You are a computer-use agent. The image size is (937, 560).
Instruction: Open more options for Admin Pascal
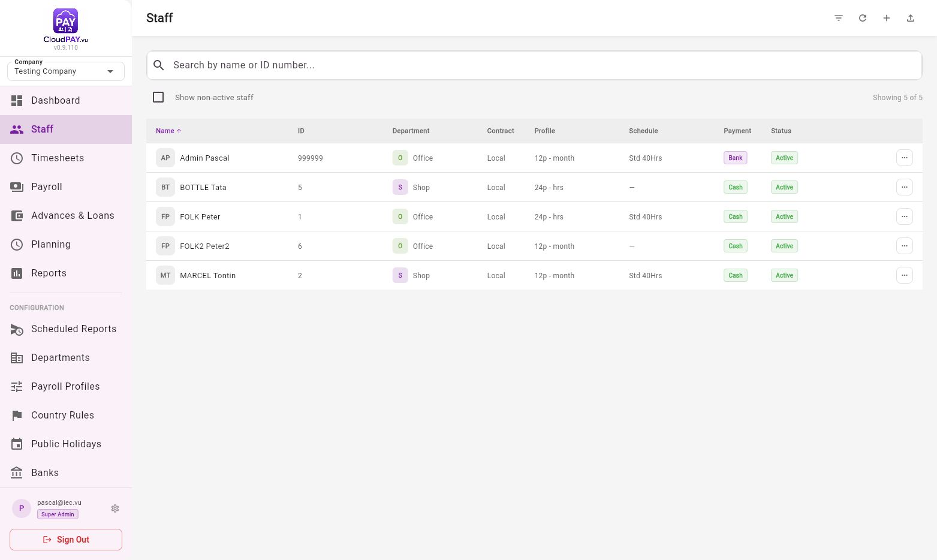point(905,158)
